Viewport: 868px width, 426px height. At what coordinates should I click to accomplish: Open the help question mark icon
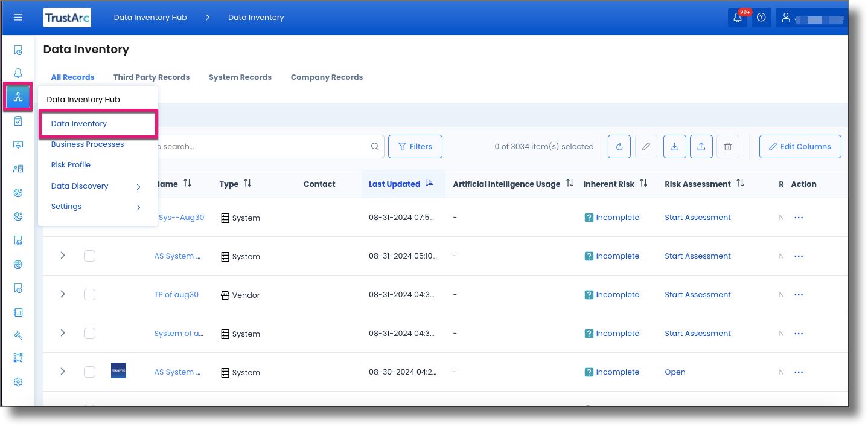click(x=761, y=18)
